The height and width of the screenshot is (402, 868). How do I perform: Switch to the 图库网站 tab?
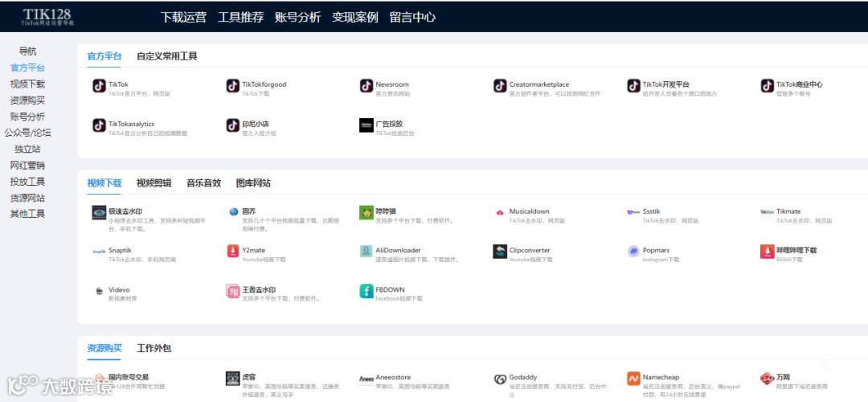tap(253, 183)
